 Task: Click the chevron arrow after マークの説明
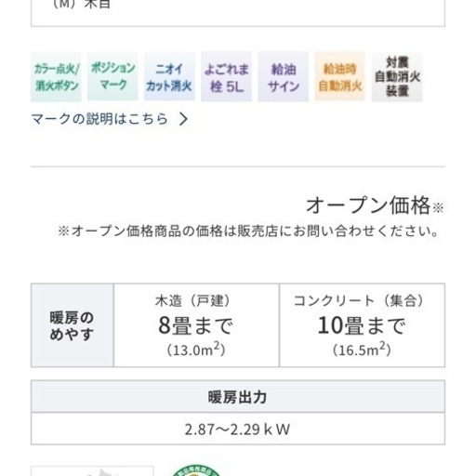[183, 119]
